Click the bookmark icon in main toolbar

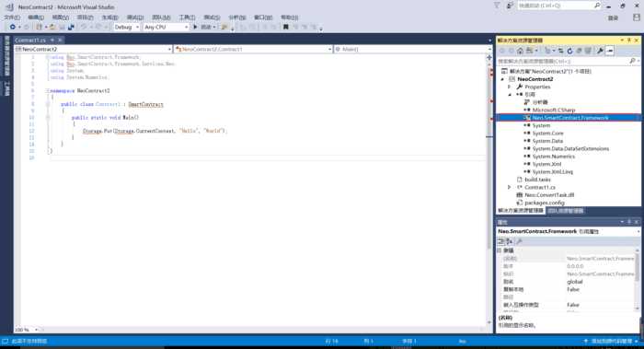coord(286,27)
